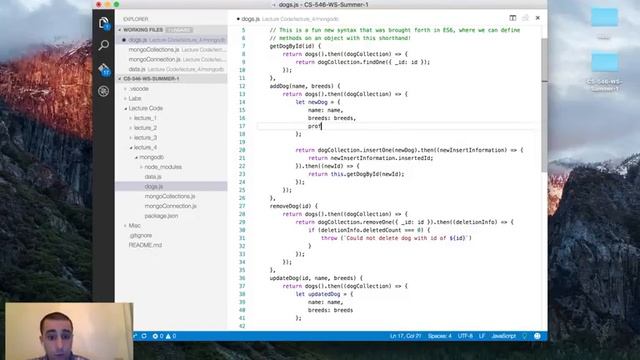Expand the lecture_3 folder
Screen dimensions: 640x360
pos(145,138)
